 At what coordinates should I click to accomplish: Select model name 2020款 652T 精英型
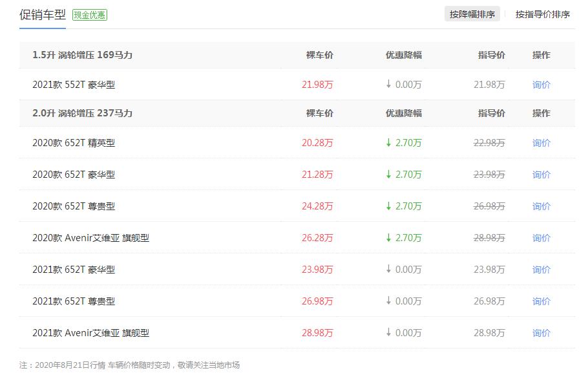click(74, 143)
